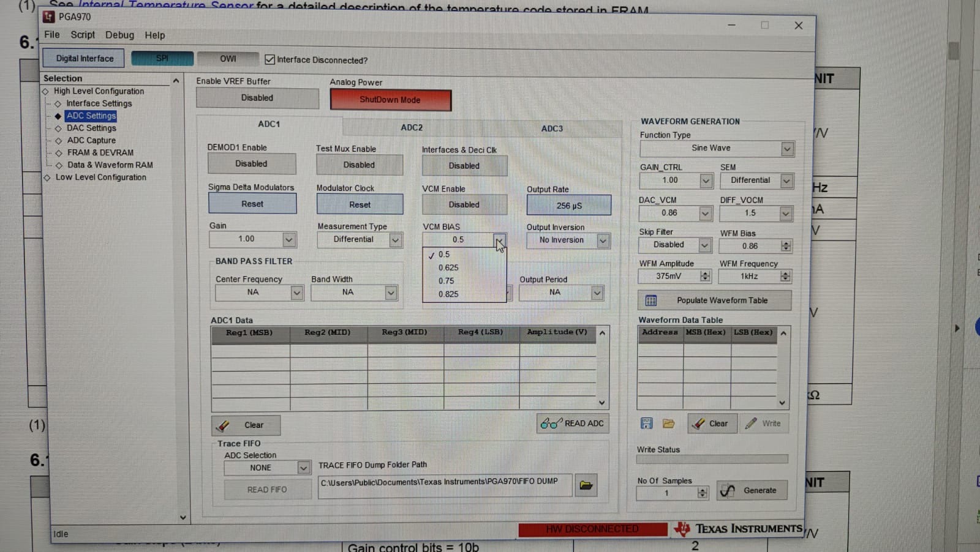Click the ShutDown Mode button under Analog Power

click(390, 100)
